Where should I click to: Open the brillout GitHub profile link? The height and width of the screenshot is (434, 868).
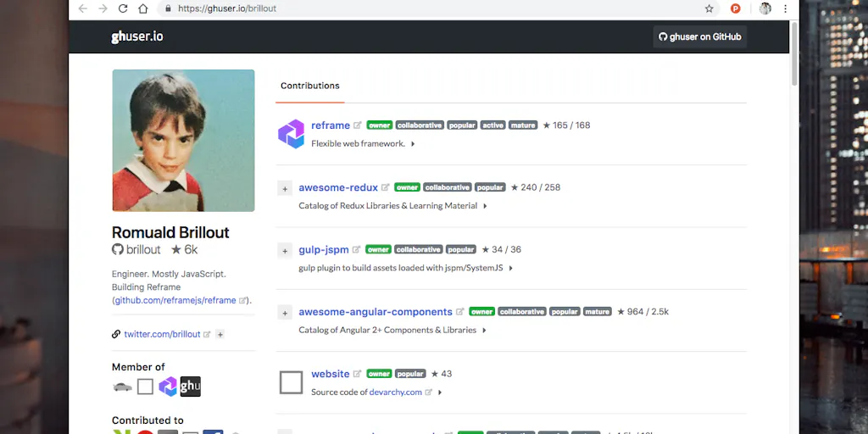pos(136,250)
